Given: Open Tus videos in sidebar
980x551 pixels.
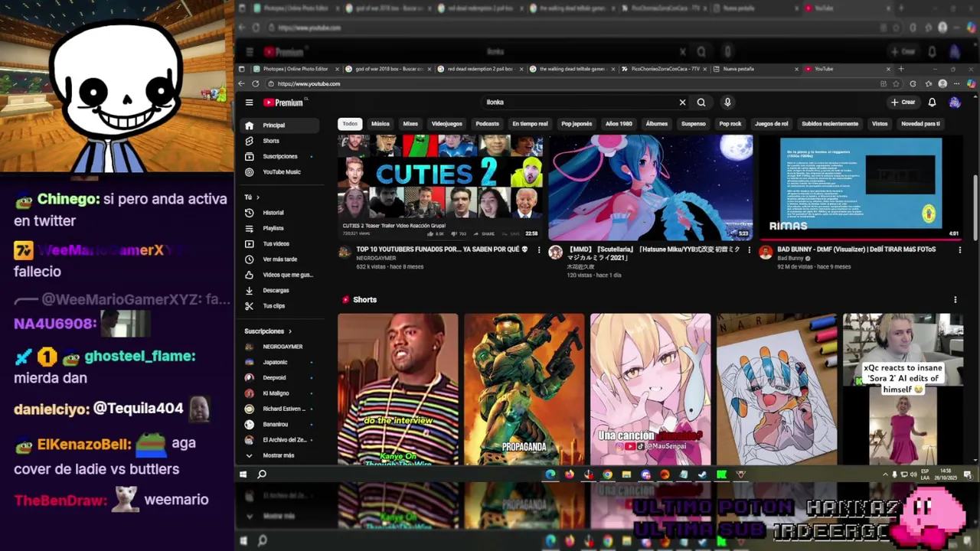Looking at the screenshot, I should (x=278, y=243).
